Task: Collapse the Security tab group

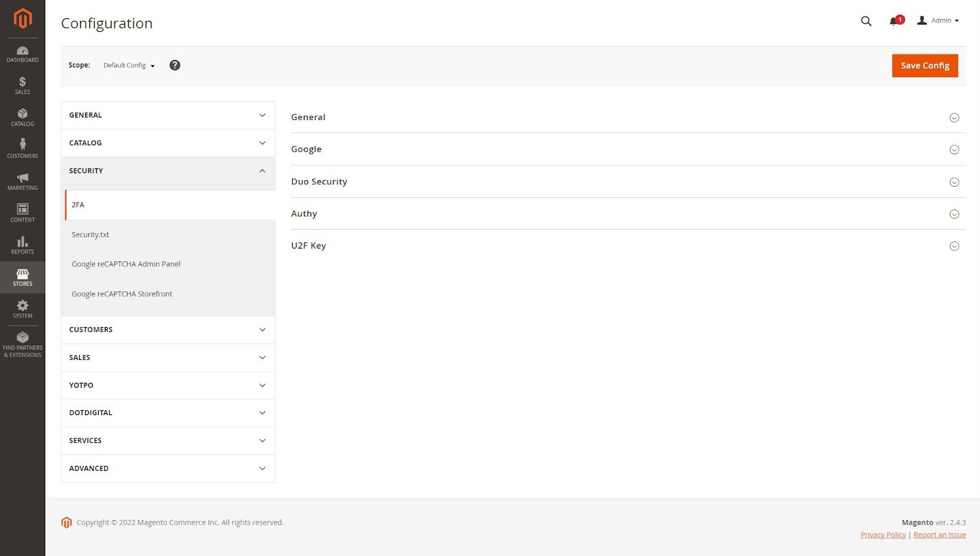Action: coord(168,171)
